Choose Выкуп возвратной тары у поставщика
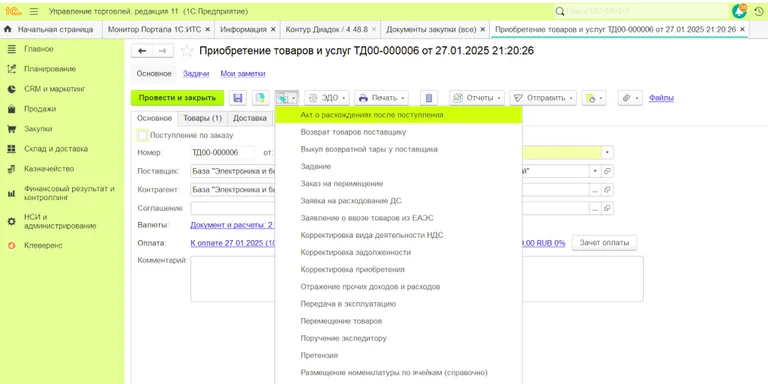 399,149
